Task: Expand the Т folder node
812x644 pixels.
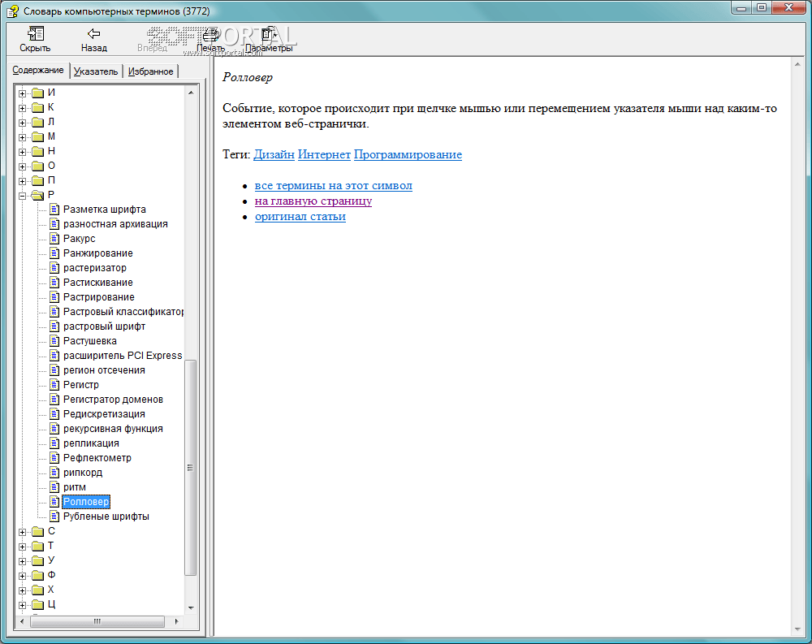Action: pyautogui.click(x=22, y=547)
